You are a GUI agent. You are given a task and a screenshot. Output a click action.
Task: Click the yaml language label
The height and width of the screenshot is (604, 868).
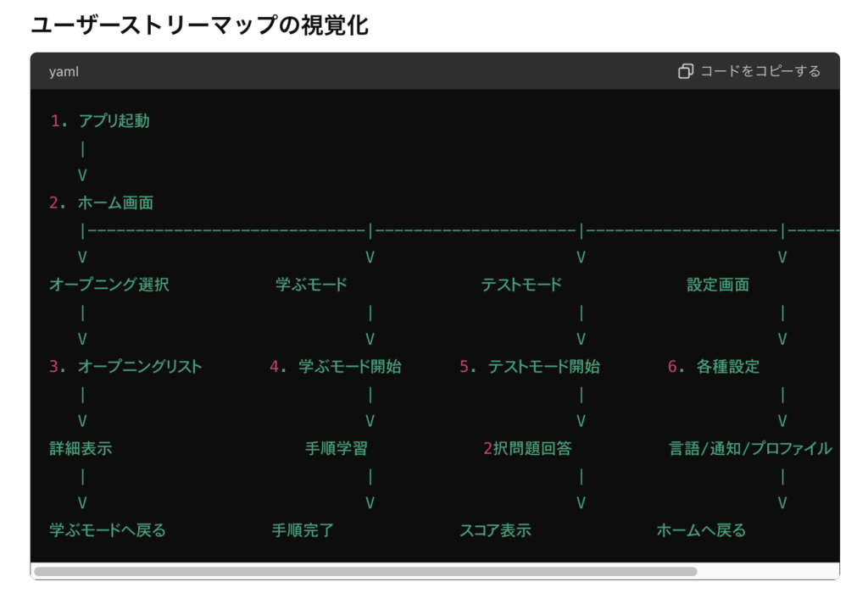[64, 72]
